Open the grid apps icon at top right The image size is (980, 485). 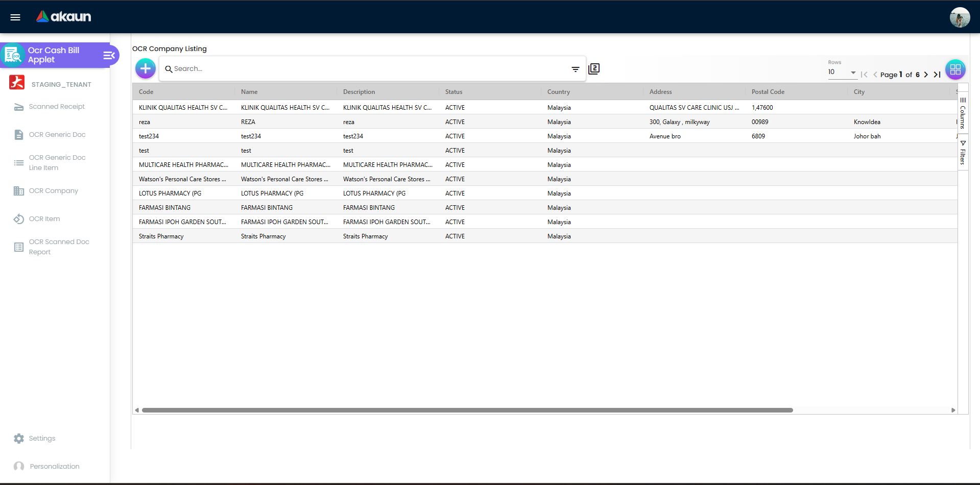click(x=955, y=69)
